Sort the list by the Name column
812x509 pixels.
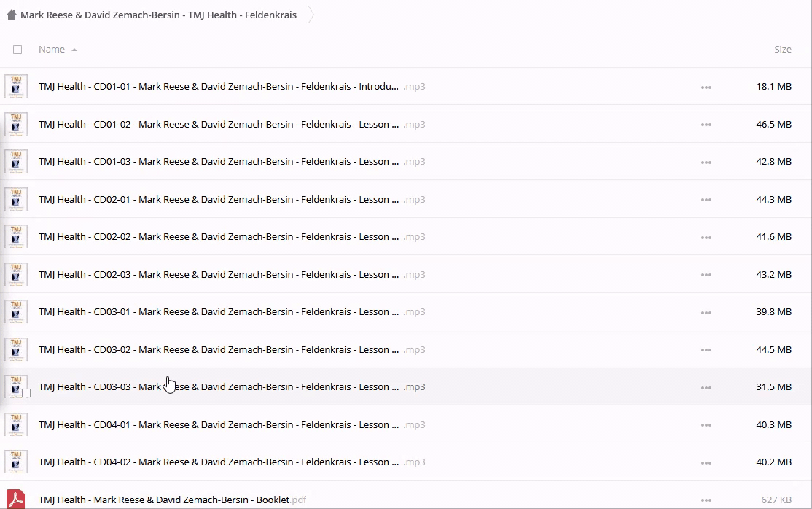52,50
